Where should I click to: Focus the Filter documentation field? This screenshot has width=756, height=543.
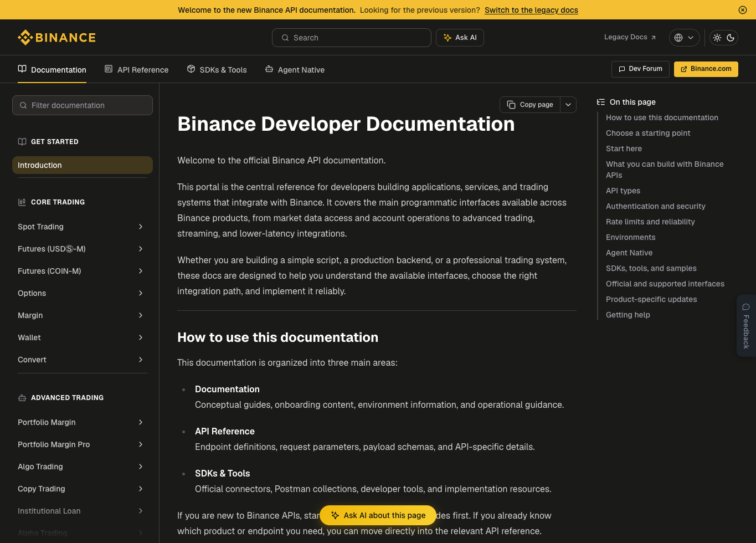point(83,105)
